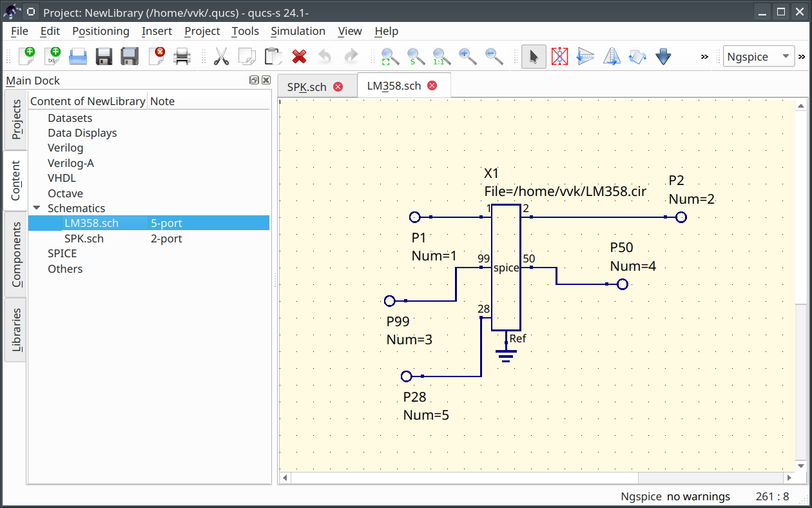Close the Main Dock panel
The width and height of the screenshot is (812, 508).
[x=266, y=80]
